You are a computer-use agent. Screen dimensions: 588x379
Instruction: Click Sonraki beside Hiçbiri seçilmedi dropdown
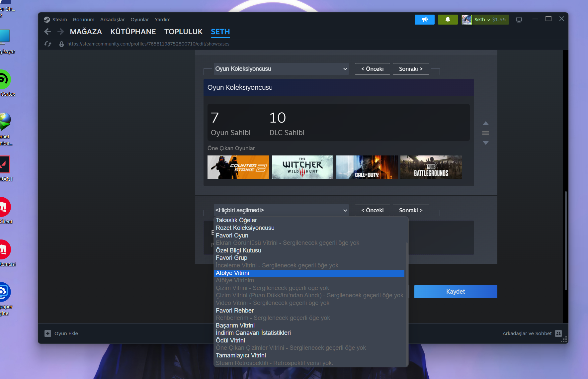click(x=411, y=210)
